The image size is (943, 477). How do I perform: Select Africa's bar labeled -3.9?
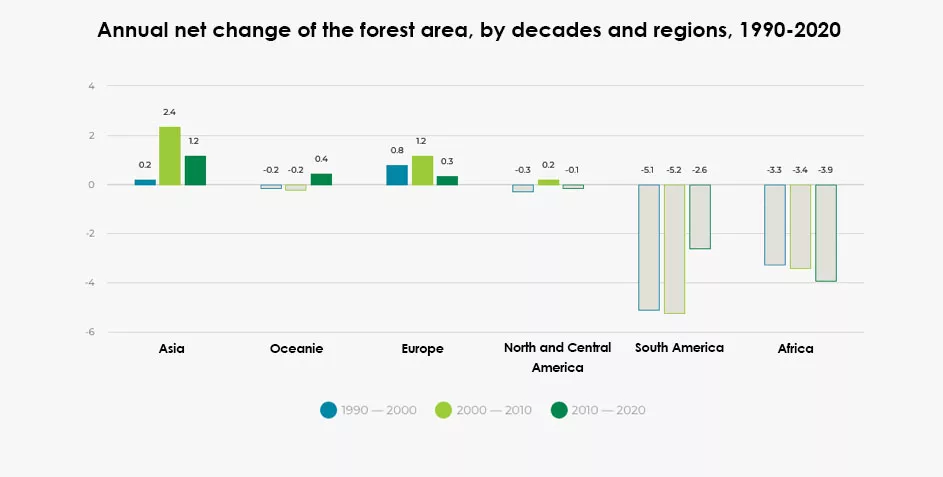click(x=825, y=233)
